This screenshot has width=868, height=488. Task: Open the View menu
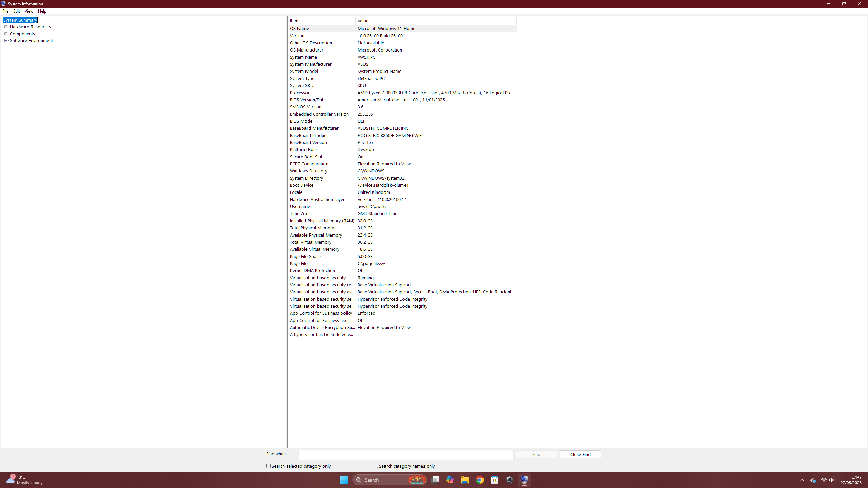[x=29, y=11]
